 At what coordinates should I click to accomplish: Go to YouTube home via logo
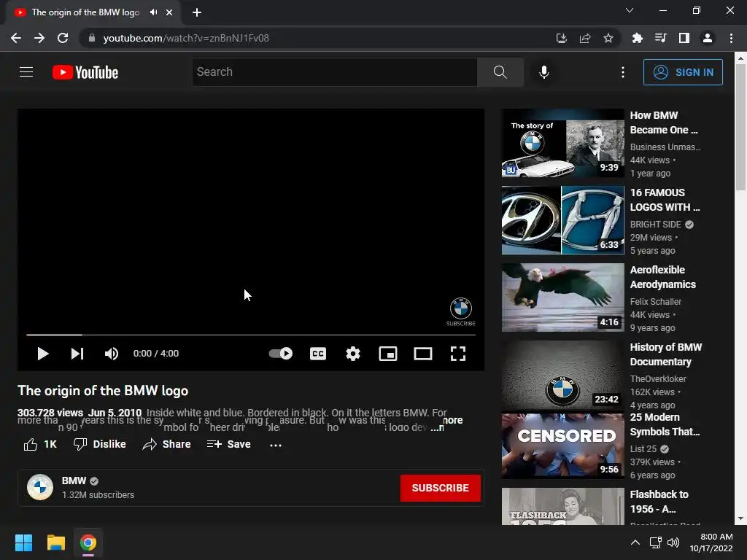pyautogui.click(x=85, y=72)
